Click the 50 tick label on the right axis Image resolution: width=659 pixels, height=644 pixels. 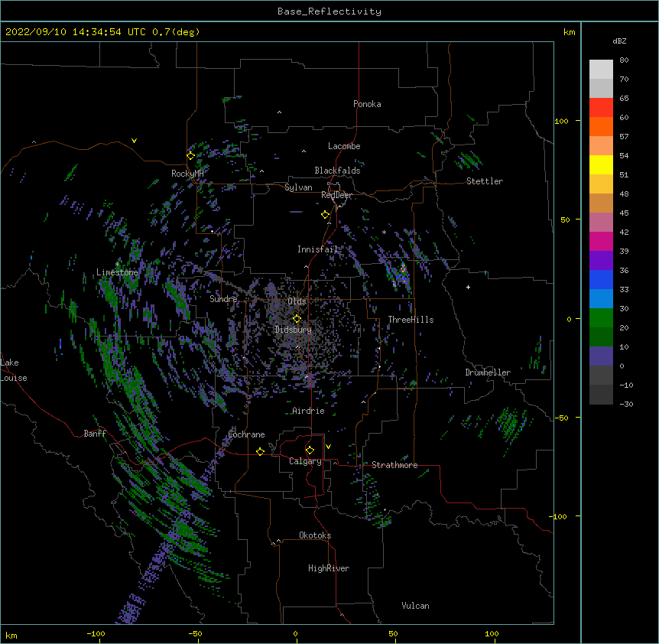pyautogui.click(x=565, y=220)
